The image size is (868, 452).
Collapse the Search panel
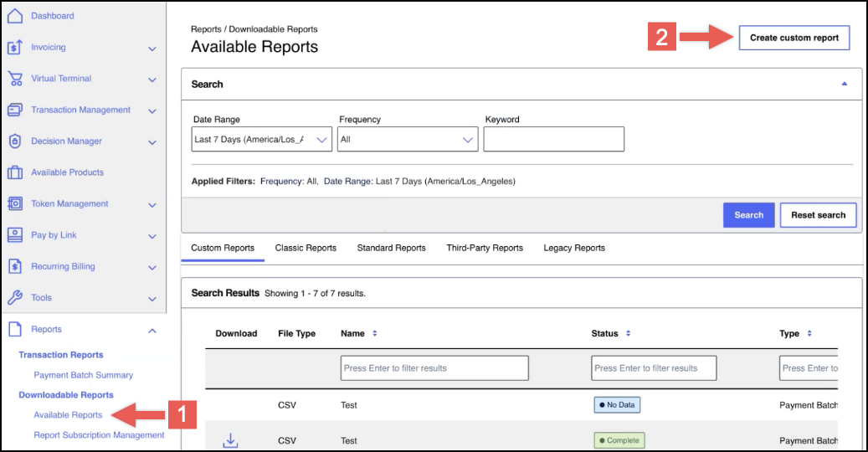pos(844,85)
